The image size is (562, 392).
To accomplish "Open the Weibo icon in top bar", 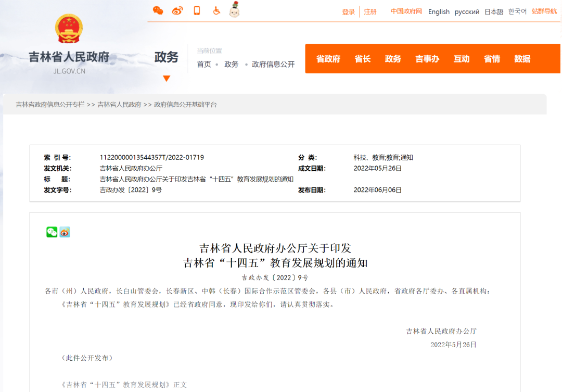I will pos(177,11).
